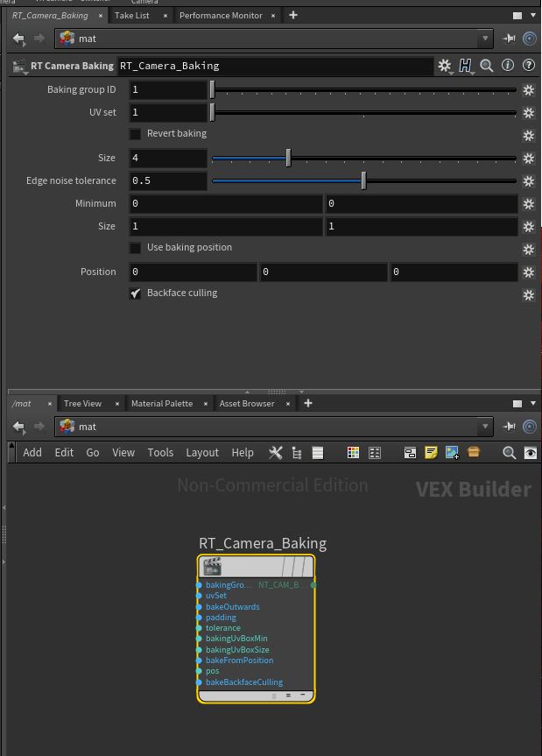Toggle follow selection ring in network pane
542x756 pixels.
(530, 427)
